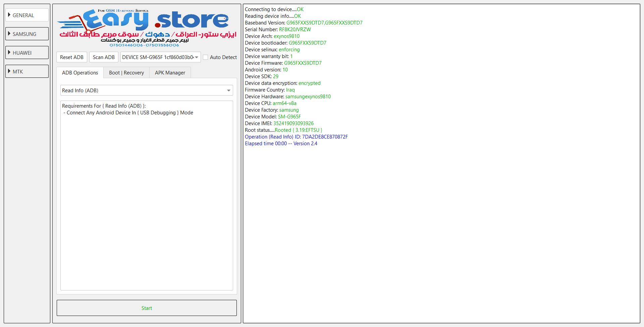Click the Android version 10 line

point(266,70)
